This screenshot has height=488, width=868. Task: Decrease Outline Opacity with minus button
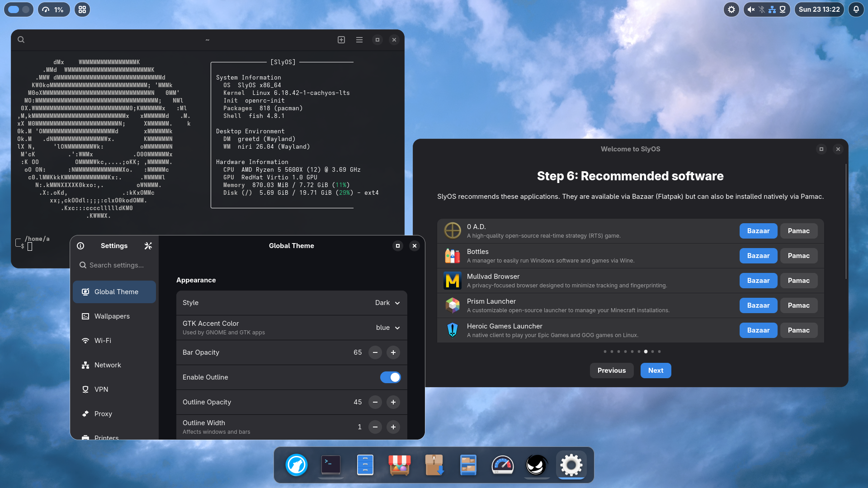[x=375, y=402]
